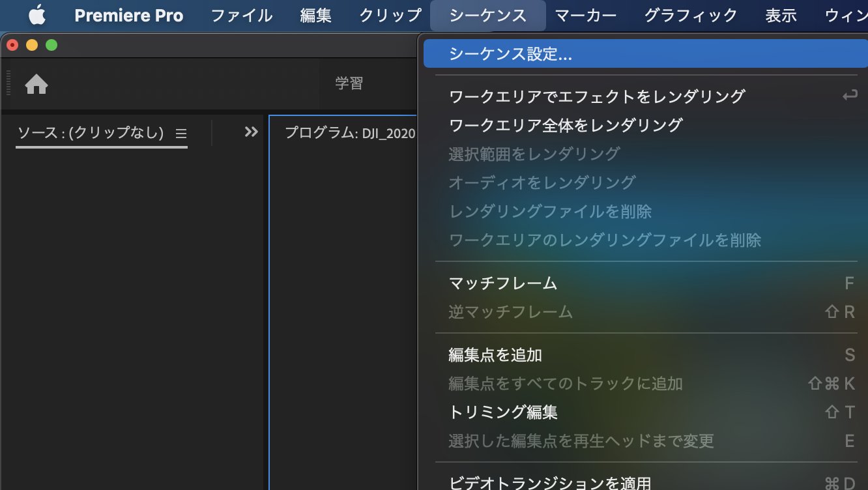Select ワークエリア全体をレンダリング
This screenshot has height=490, width=868.
(646, 125)
